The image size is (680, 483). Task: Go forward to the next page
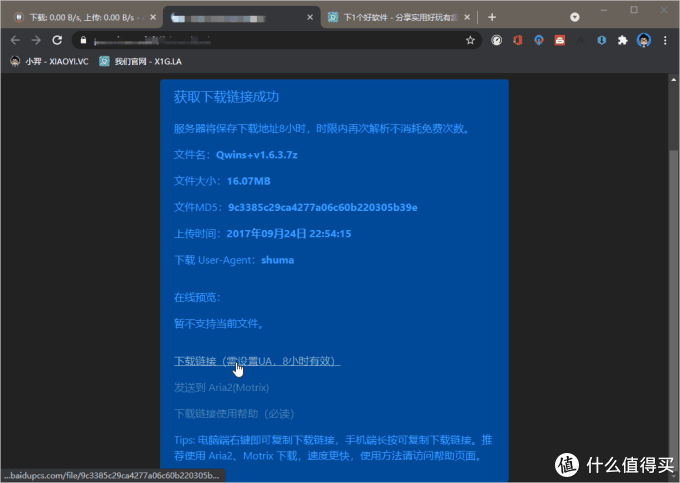click(36, 40)
